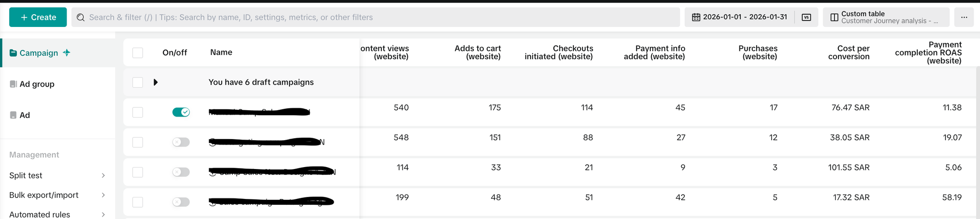Expand the 6 draft campaigns row
The image size is (980, 219).
tap(155, 82)
